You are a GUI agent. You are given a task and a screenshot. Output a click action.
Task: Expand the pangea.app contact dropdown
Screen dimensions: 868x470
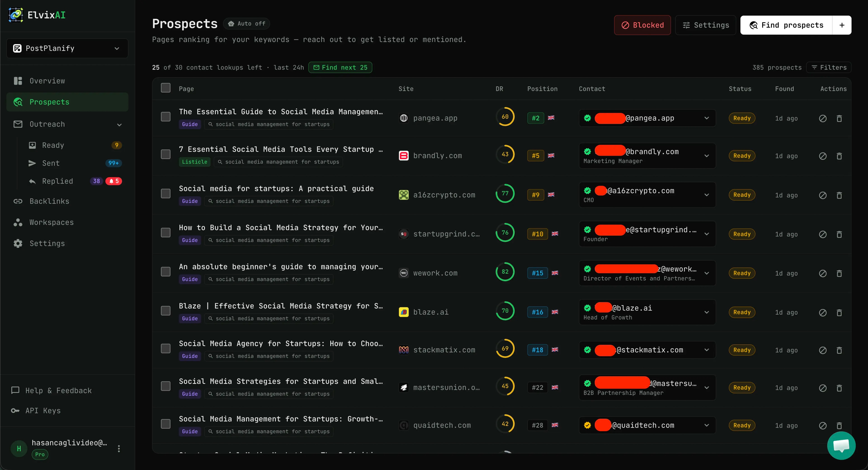tap(706, 118)
